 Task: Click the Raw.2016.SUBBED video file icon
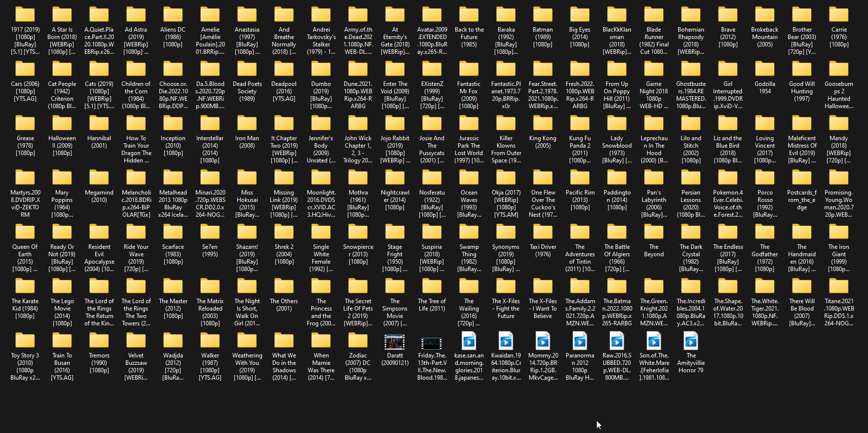617,341
